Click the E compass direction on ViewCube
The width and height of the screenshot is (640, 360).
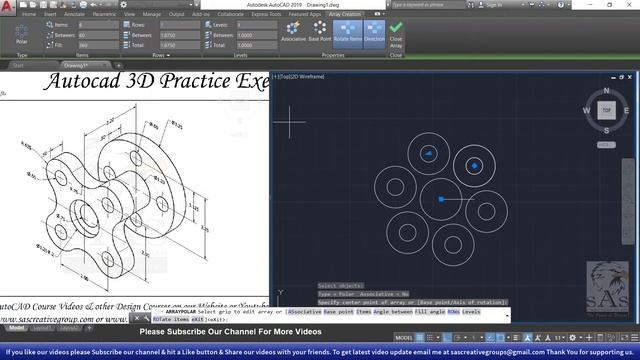click(626, 110)
